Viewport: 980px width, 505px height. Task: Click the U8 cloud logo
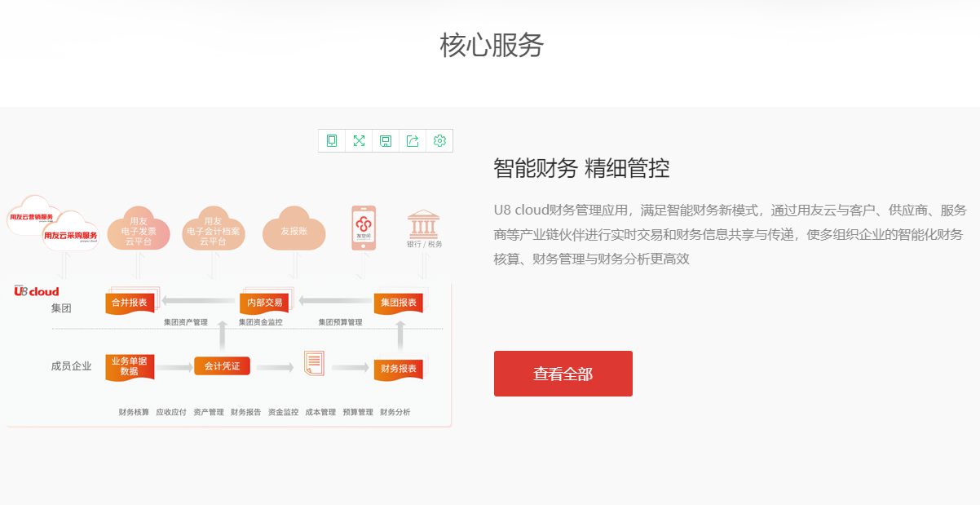tap(37, 291)
